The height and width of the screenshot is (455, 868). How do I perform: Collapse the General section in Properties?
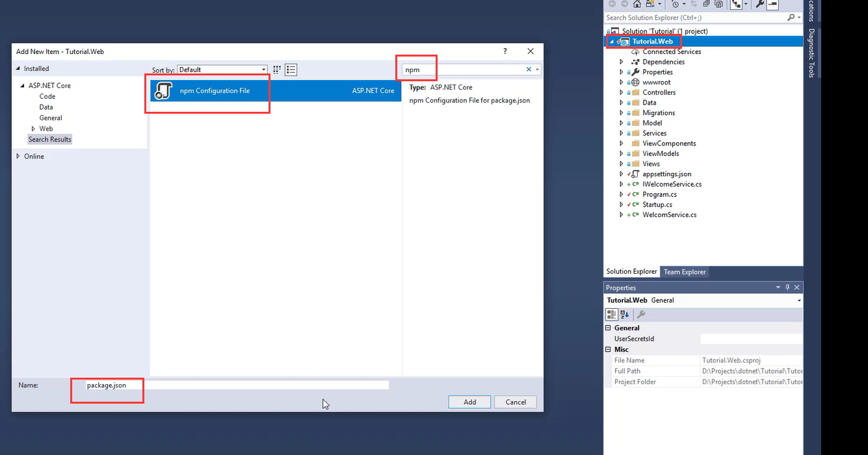609,328
